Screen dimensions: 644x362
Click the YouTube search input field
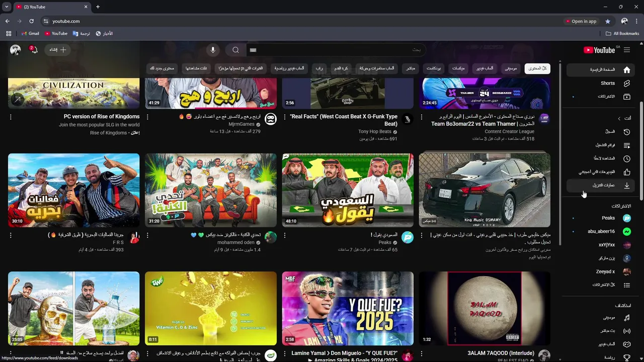[x=336, y=50]
